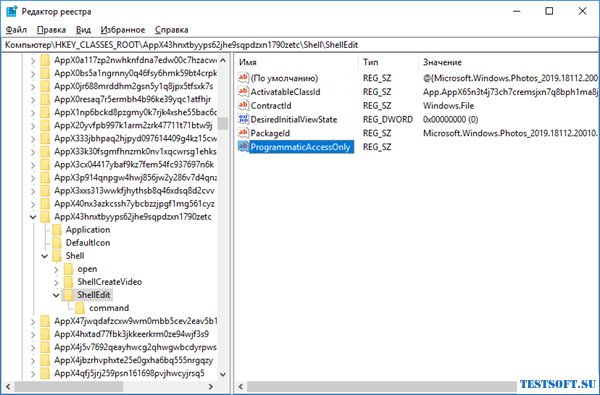This screenshot has width=600, height=395.
Task: Collapse the AppX43hnxtbyyps62jhe9sqpdzxn1790zetc key
Action: [x=33, y=217]
